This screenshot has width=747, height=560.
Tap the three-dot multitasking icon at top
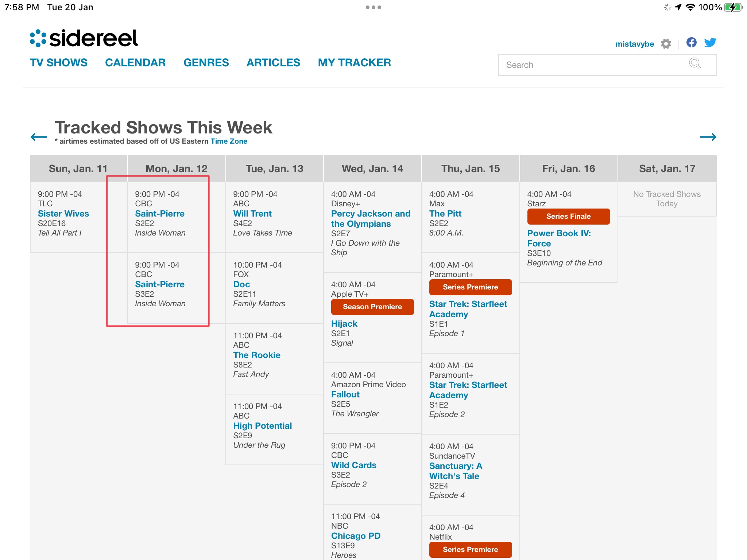click(x=373, y=7)
